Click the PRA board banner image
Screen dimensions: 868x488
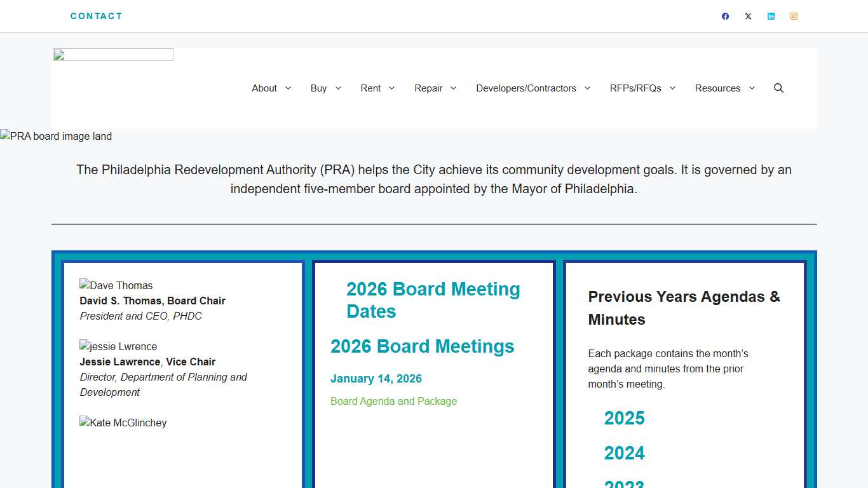(x=56, y=136)
